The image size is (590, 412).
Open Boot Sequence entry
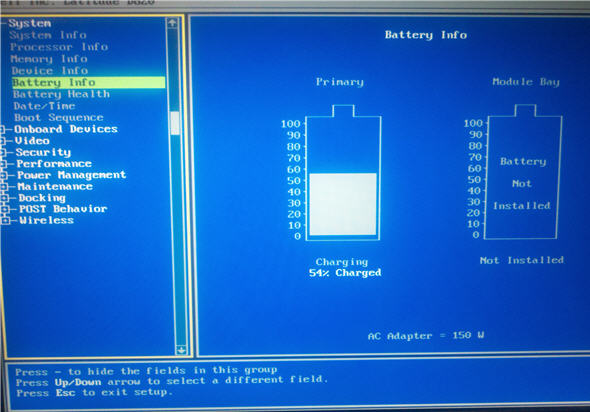pyautogui.click(x=59, y=117)
